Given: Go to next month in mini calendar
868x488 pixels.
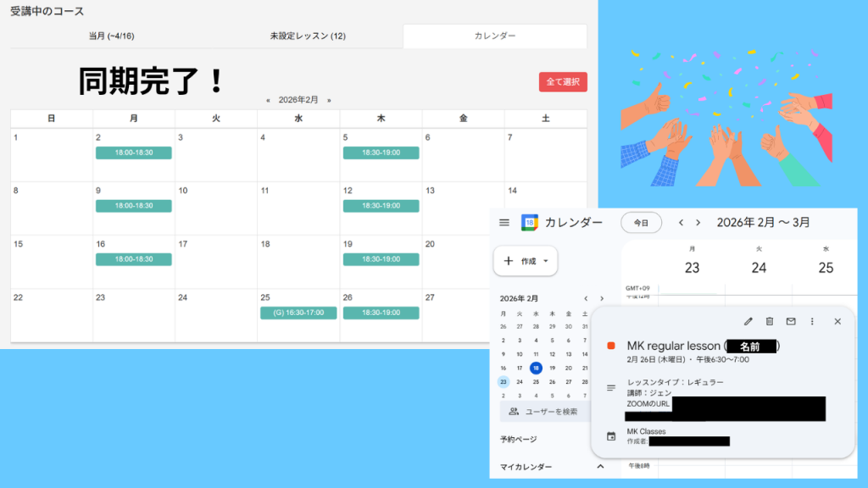Looking at the screenshot, I should tap(602, 299).
